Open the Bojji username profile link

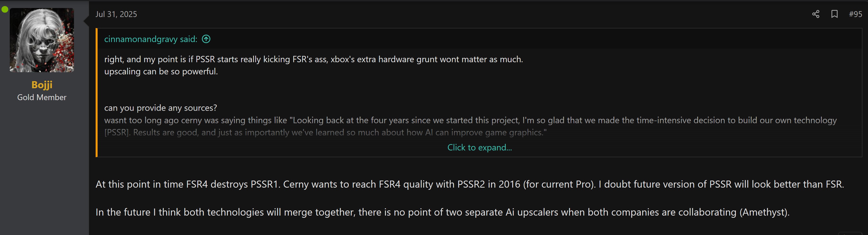[x=42, y=85]
